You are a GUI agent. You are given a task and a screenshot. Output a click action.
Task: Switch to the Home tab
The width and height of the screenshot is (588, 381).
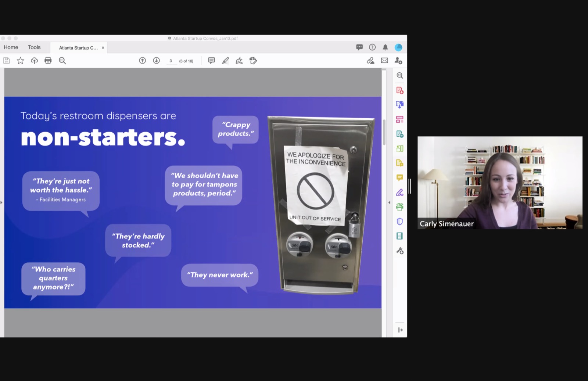[11, 47]
